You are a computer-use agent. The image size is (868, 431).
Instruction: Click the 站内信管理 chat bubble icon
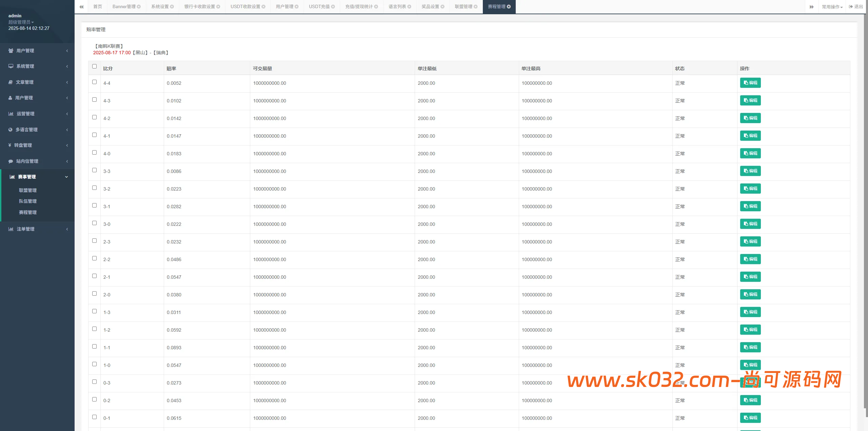[11, 161]
